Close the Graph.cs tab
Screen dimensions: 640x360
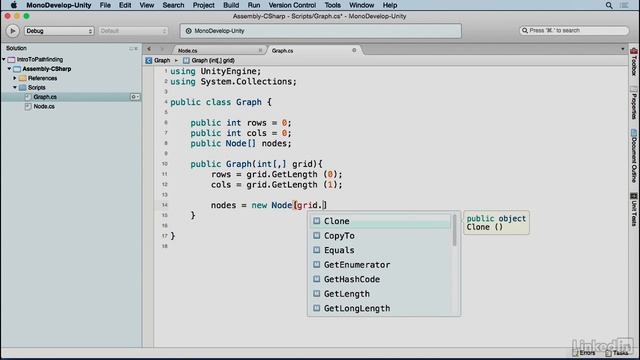pyautogui.click(x=354, y=50)
